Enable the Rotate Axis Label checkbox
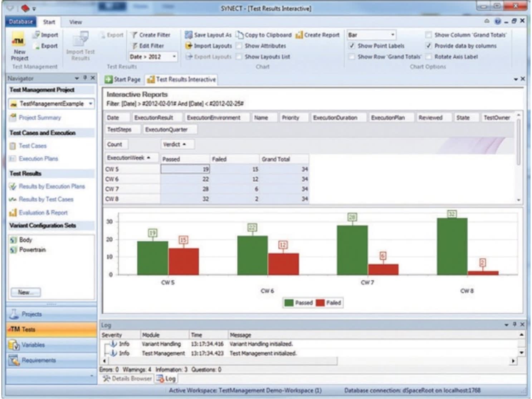532x399 pixels. point(428,57)
